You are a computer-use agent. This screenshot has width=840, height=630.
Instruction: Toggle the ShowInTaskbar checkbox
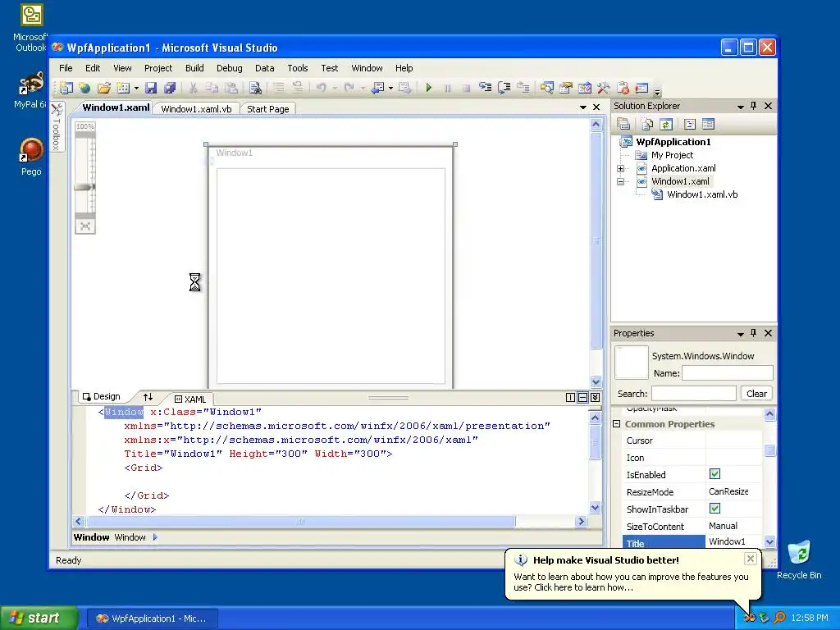coord(714,508)
